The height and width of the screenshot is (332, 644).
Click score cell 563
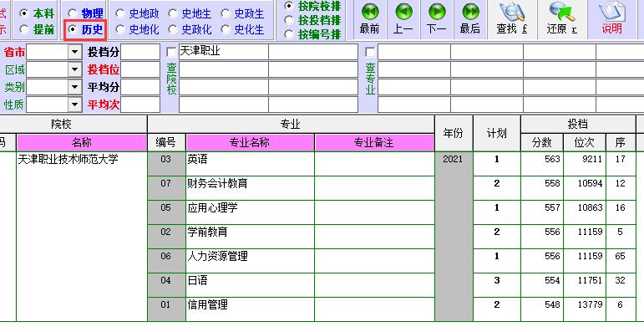[542, 164]
